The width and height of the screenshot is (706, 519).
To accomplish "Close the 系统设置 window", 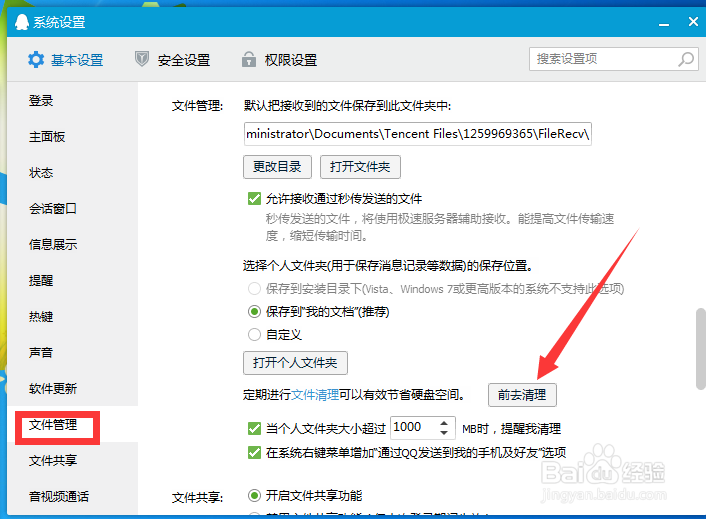I will click(693, 21).
